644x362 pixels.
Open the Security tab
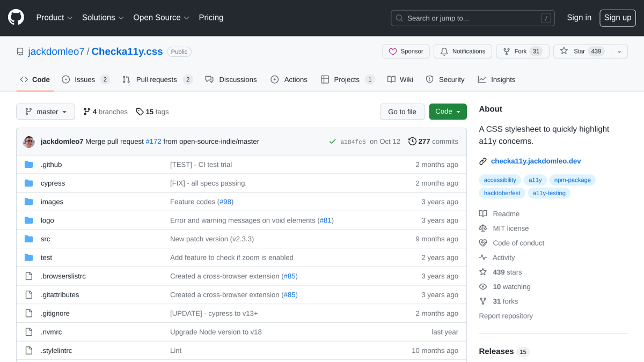click(x=445, y=79)
